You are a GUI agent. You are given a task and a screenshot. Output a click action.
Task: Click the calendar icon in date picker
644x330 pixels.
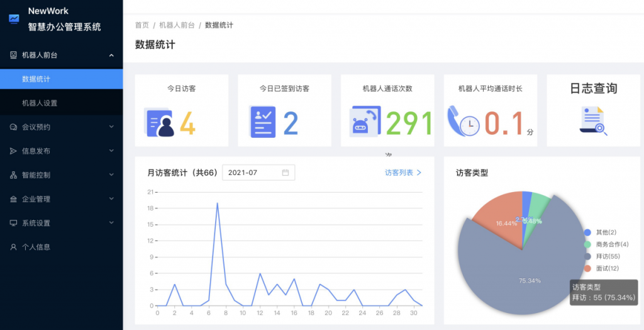[286, 173]
